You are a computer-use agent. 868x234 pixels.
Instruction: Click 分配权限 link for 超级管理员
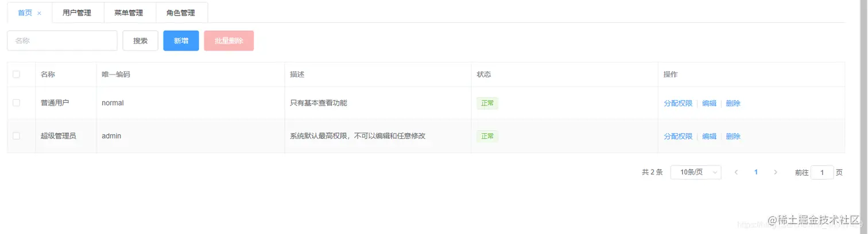678,136
